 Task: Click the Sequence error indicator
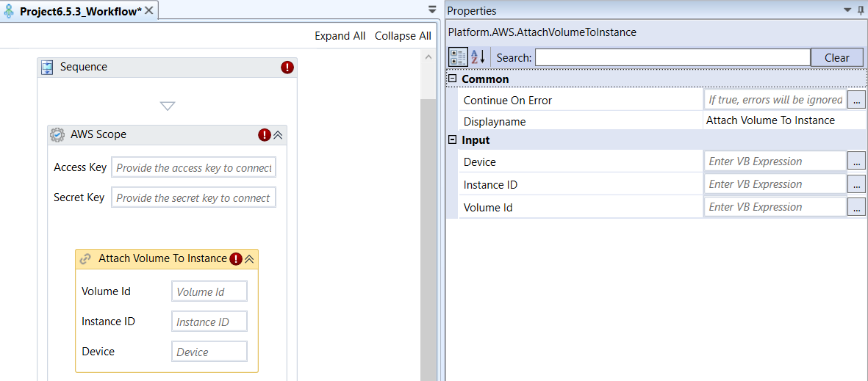(x=287, y=68)
